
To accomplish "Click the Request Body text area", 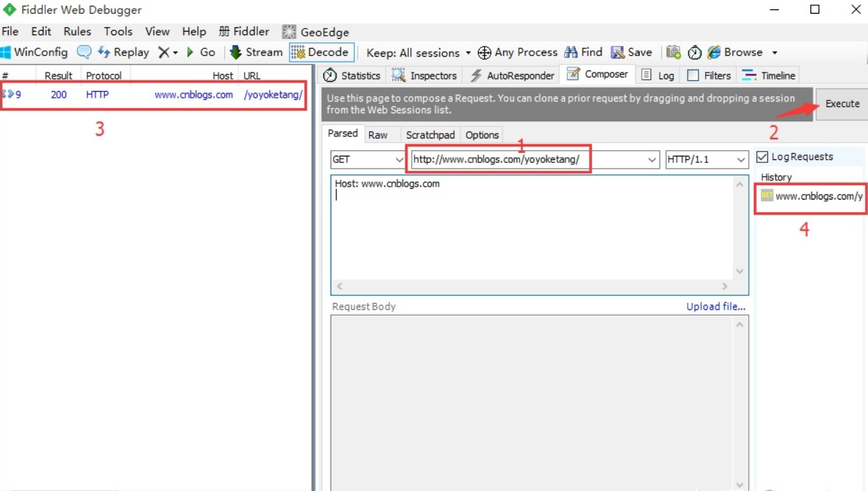I will tap(533, 403).
